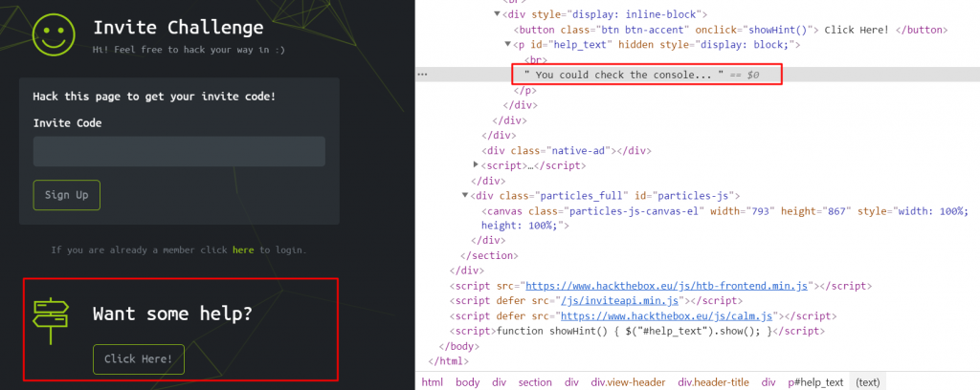The width and height of the screenshot is (980, 390).
Task: Select 'div.view-header' breadcrumb item
Action: pyautogui.click(x=628, y=382)
